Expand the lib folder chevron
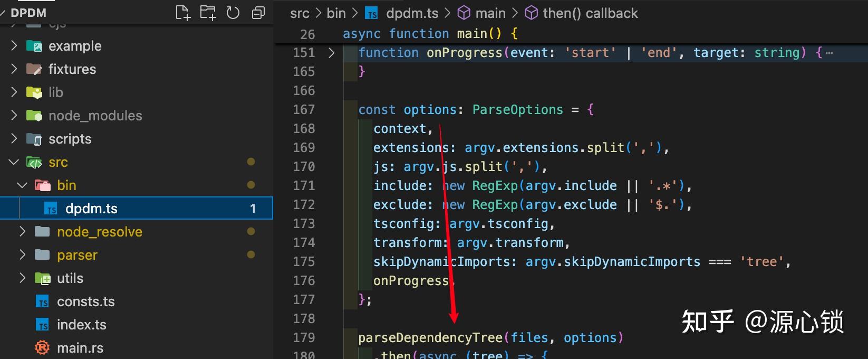Screen dimensions: 868x359 pyautogui.click(x=14, y=92)
